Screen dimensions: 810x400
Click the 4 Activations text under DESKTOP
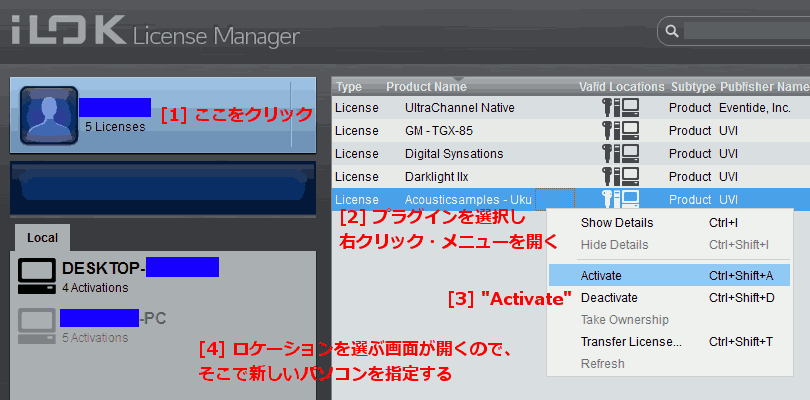pos(95,288)
